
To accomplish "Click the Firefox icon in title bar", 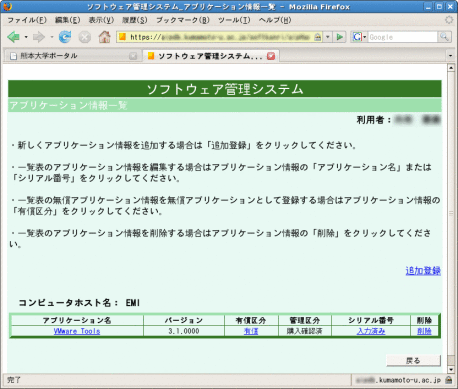I will tap(7, 6).
